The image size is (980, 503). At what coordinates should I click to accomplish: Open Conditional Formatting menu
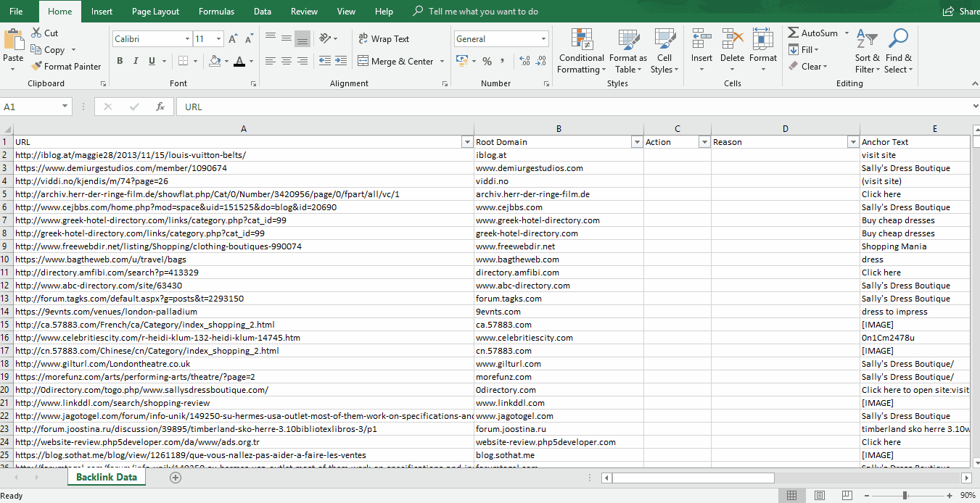click(580, 51)
